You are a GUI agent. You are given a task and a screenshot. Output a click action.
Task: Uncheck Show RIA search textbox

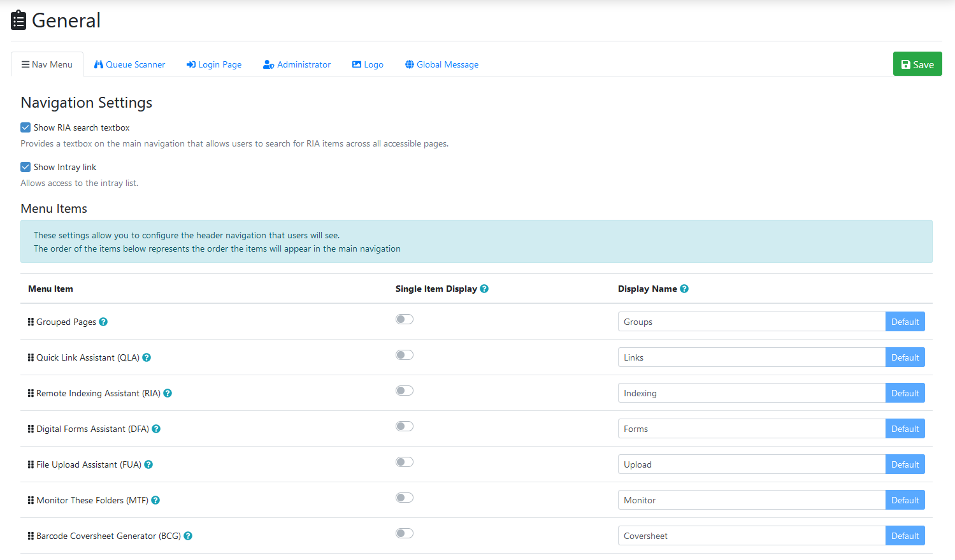click(25, 127)
